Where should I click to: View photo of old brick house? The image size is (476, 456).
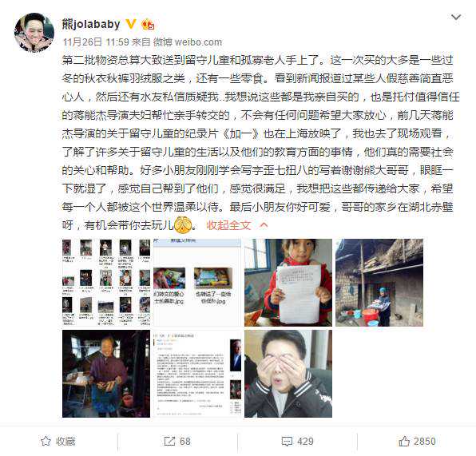(x=379, y=283)
